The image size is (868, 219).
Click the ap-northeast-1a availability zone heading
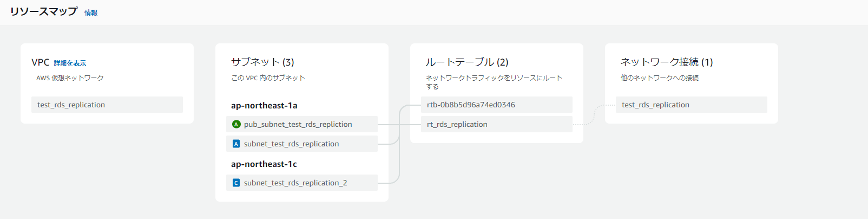[x=264, y=105]
